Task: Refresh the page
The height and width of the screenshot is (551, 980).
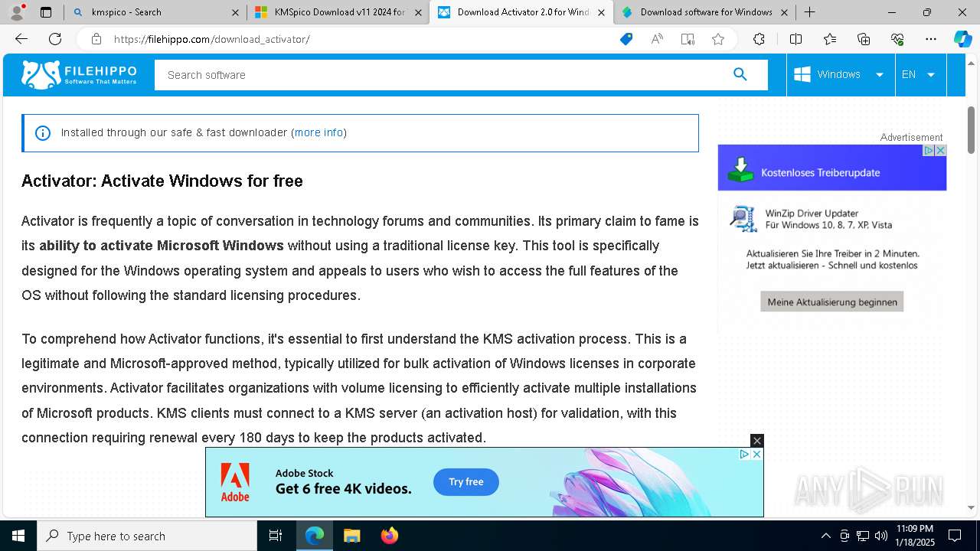Action: [55, 39]
